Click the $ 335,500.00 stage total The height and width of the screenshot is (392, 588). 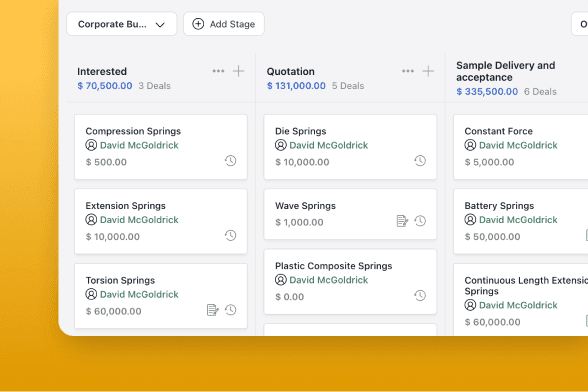487,92
